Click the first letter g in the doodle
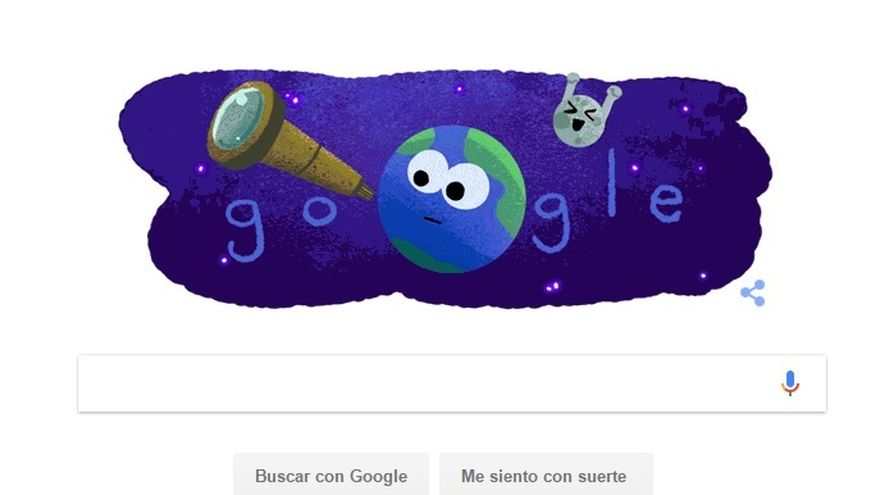This screenshot has height=495, width=880. (x=245, y=230)
